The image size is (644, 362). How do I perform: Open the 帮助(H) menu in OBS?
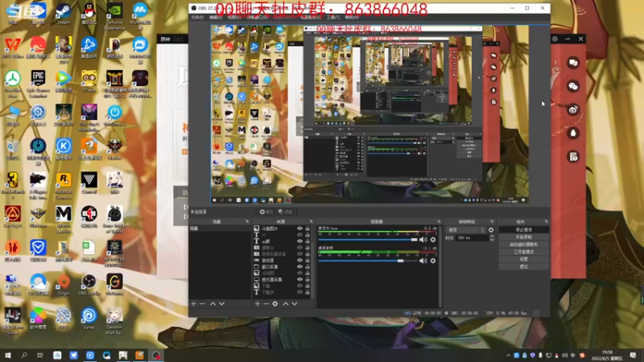[x=352, y=17]
